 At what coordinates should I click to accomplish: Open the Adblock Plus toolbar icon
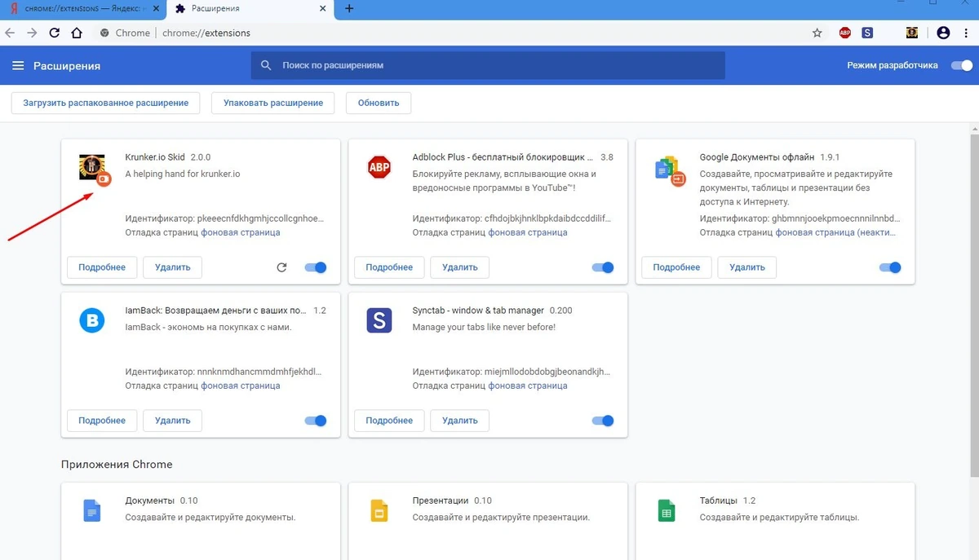[845, 33]
